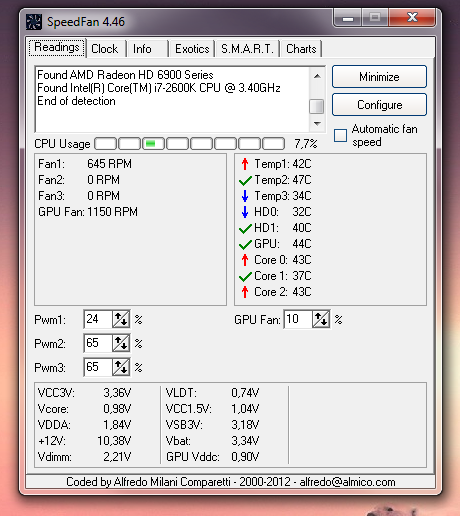The height and width of the screenshot is (516, 460).
Task: Click the Fan3 0 RPM reading
Action: [x=79, y=196]
